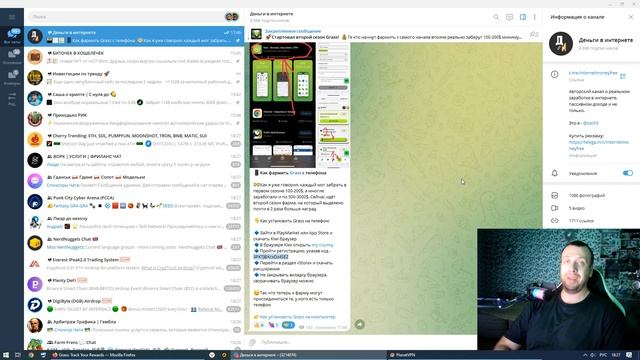Open the third chat folder in sidebar

[12, 77]
